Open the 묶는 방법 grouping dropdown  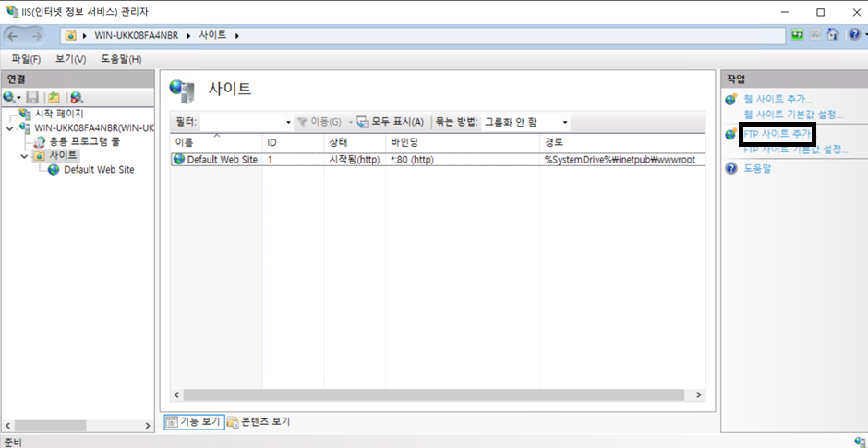pos(565,122)
